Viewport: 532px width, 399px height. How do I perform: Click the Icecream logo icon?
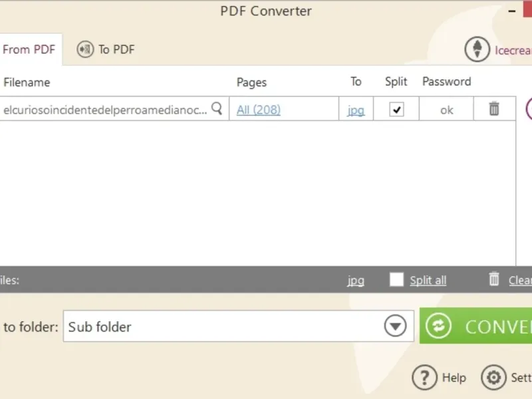click(x=477, y=49)
